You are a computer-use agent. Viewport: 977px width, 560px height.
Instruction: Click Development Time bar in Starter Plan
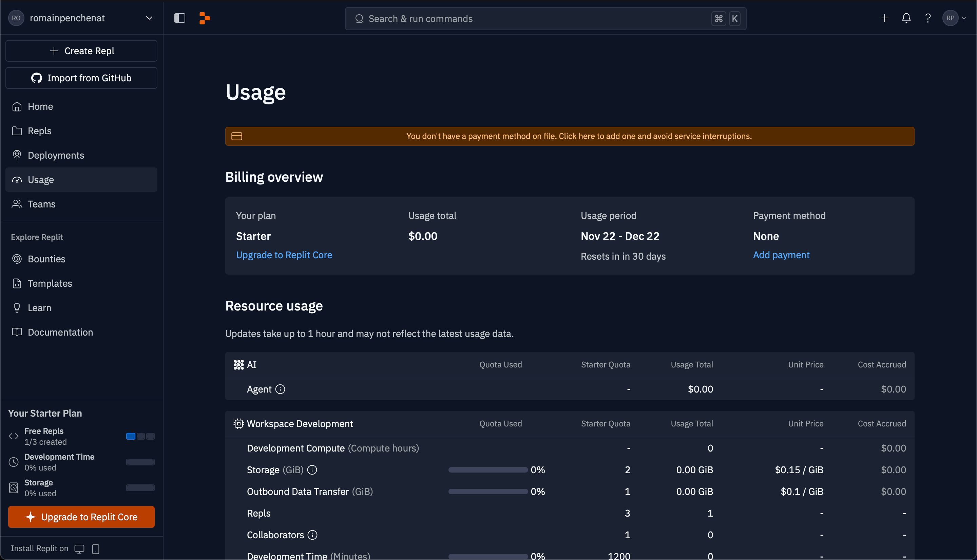(140, 462)
